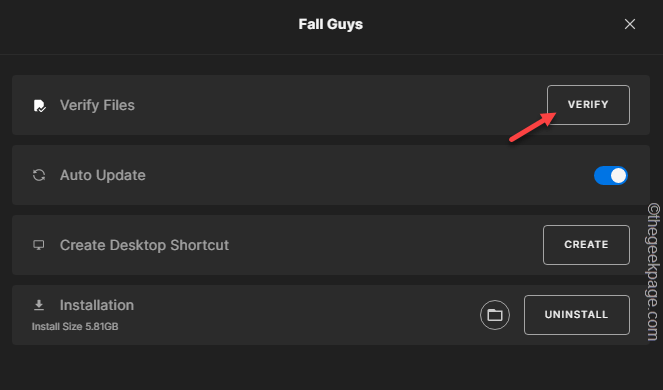Click the download-arrow icon next to Installation
The image size is (663, 390).
pyautogui.click(x=39, y=305)
